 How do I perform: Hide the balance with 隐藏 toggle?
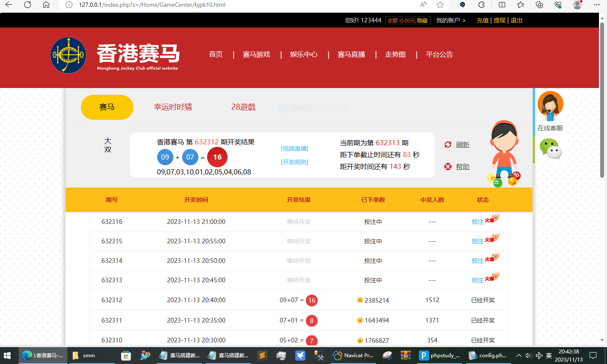pos(422,20)
